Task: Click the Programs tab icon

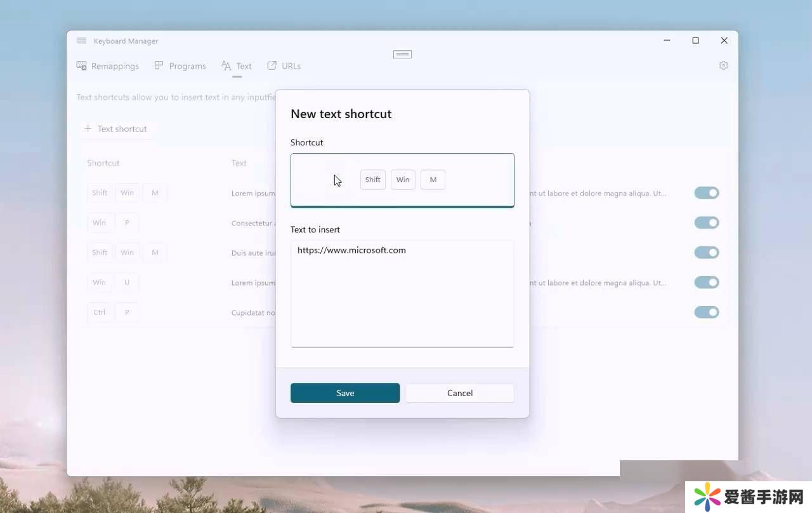Action: click(159, 65)
